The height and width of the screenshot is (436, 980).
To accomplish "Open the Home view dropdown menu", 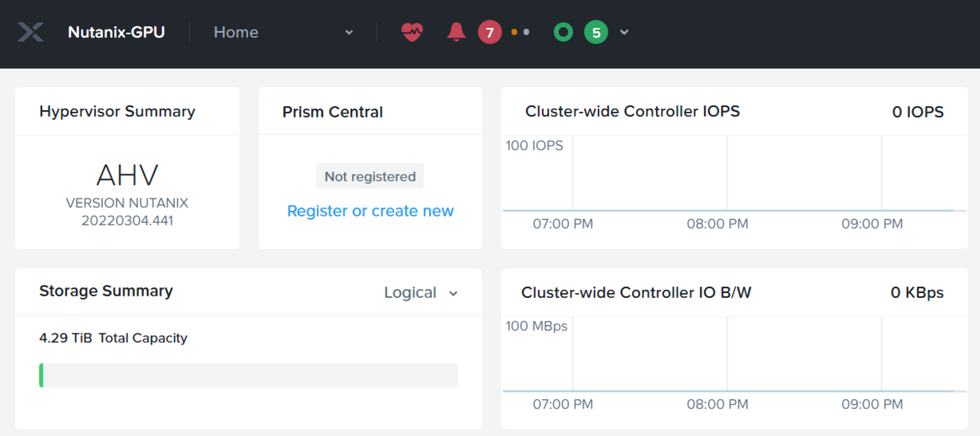I will [x=283, y=32].
